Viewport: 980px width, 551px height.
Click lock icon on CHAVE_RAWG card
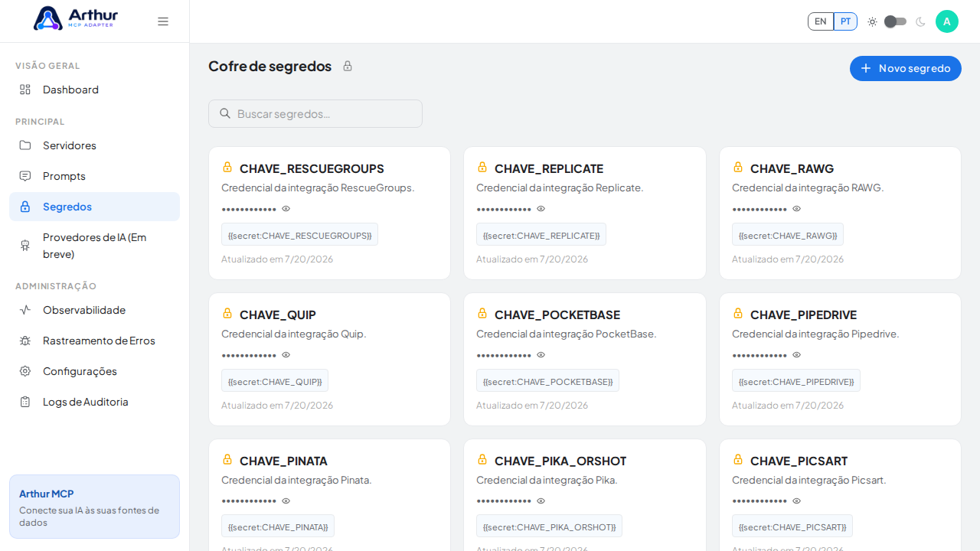click(738, 167)
